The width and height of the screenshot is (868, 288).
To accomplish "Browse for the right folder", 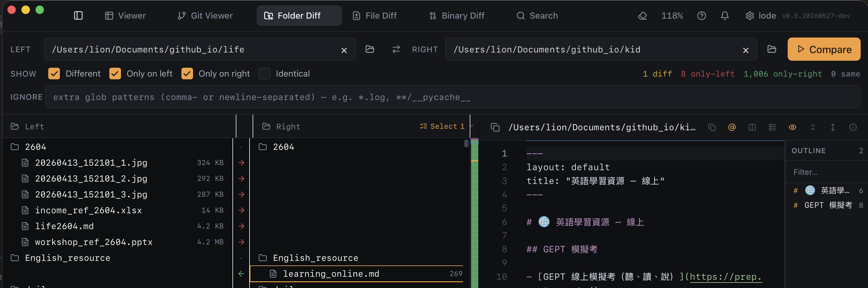I will [x=771, y=49].
